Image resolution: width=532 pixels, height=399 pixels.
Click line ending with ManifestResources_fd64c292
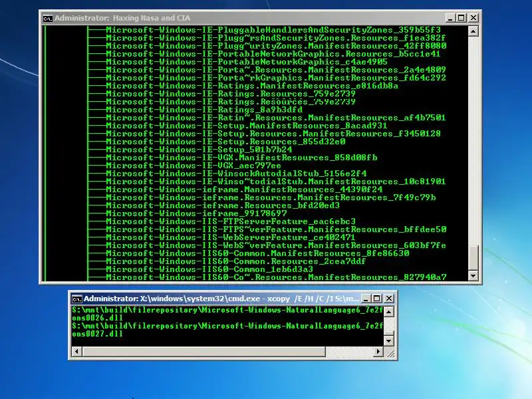[276, 78]
